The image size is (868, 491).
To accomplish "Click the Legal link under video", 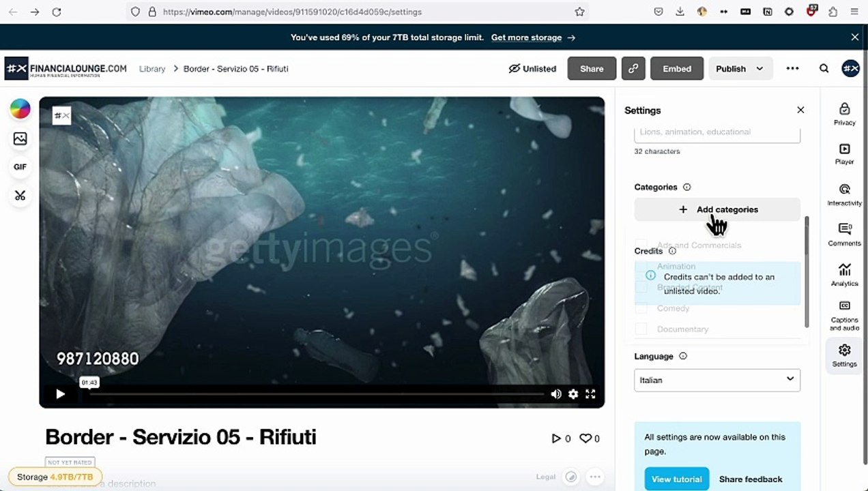I will point(546,477).
